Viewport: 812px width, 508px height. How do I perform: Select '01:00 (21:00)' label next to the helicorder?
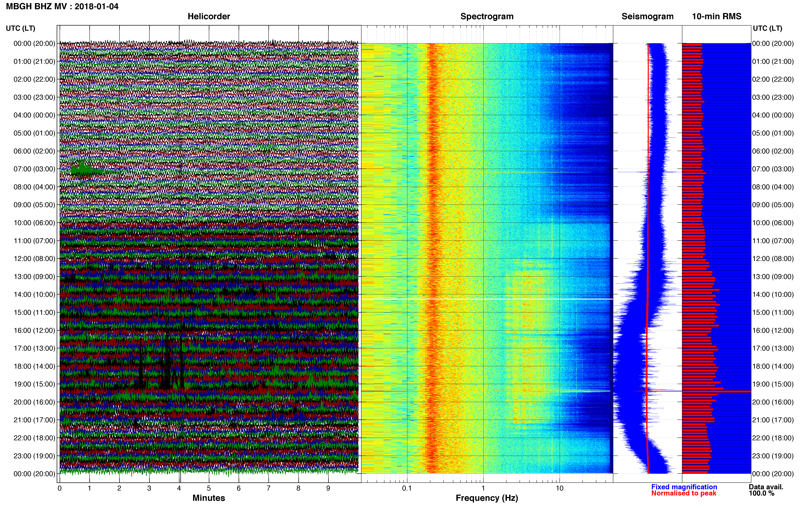coord(34,62)
